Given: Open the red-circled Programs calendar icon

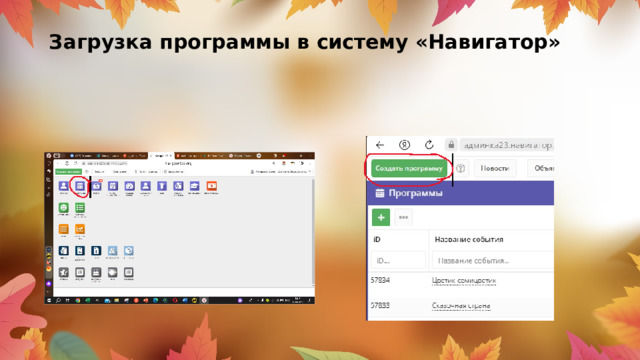Looking at the screenshot, I should pos(80,186).
